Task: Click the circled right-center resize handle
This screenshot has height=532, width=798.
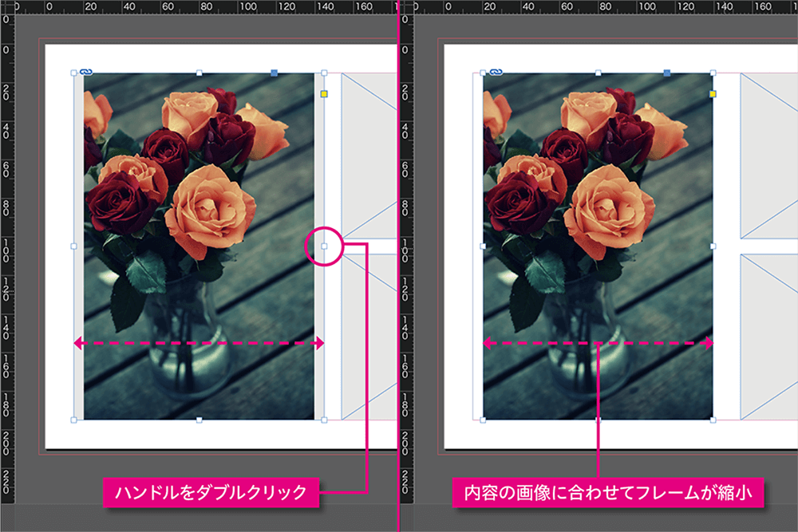Action: coord(324,246)
